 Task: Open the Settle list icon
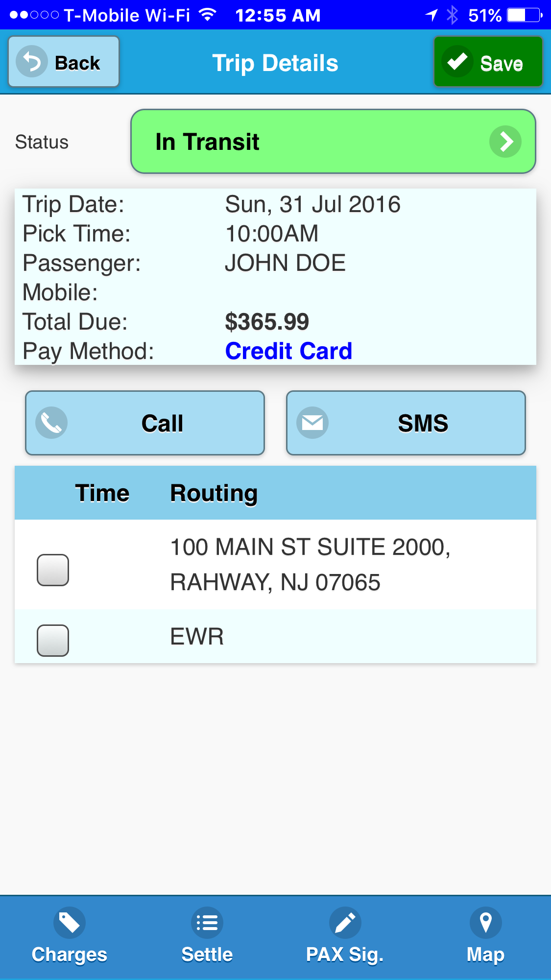pyautogui.click(x=207, y=923)
